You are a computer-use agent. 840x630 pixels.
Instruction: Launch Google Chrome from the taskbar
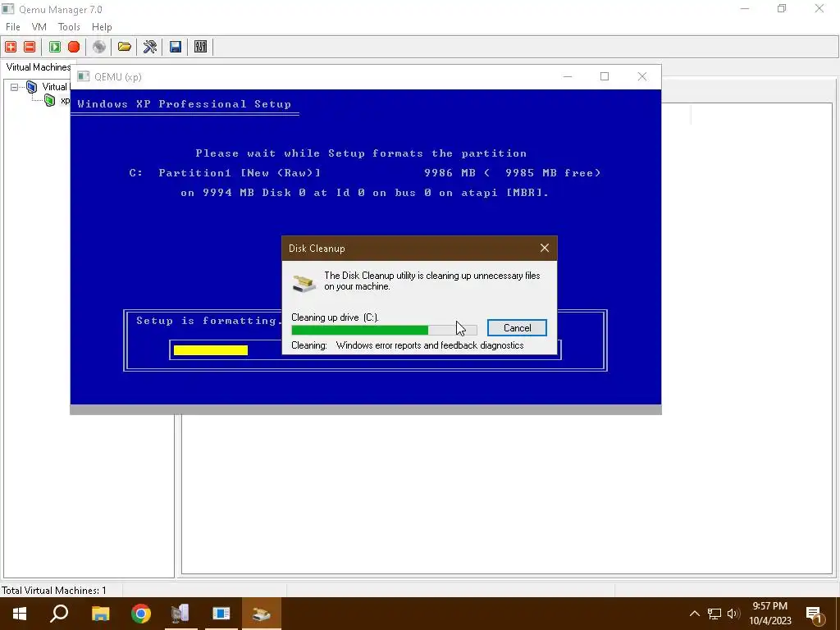(141, 614)
